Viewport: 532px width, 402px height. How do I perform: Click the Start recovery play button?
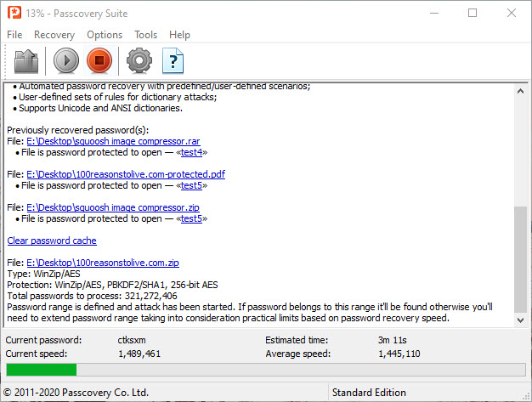coord(66,61)
